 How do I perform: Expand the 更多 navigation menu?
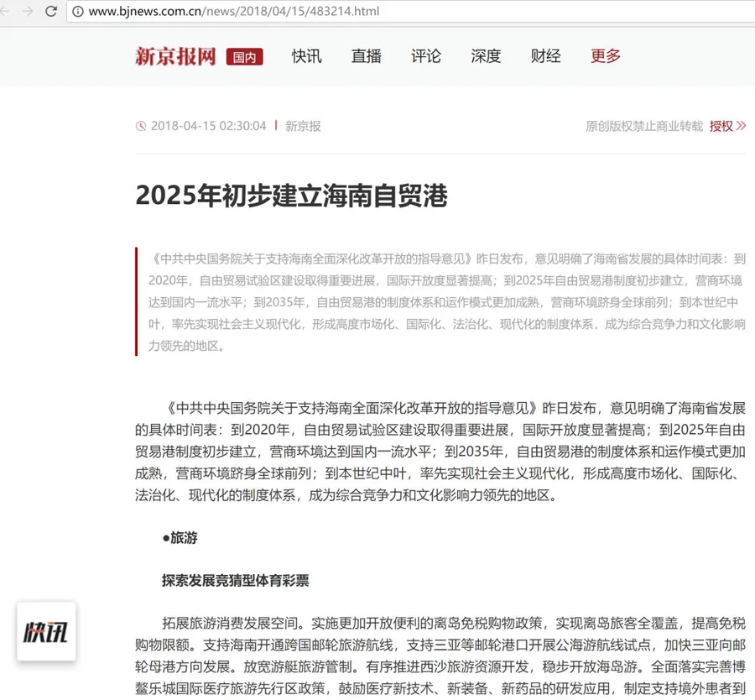pyautogui.click(x=605, y=56)
